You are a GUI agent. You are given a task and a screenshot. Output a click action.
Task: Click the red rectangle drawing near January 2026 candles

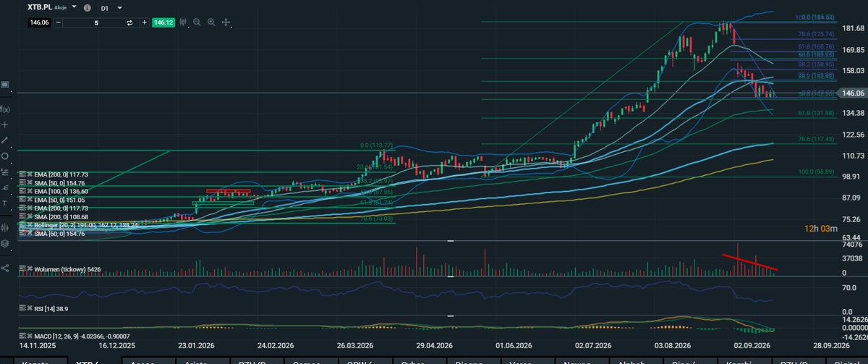tap(229, 191)
